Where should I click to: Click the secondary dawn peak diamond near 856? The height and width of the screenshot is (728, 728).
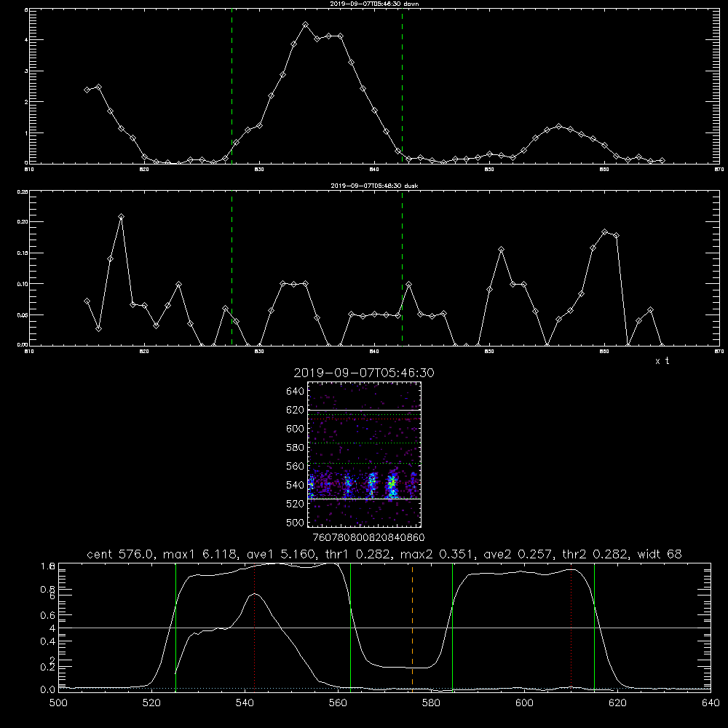click(x=558, y=126)
